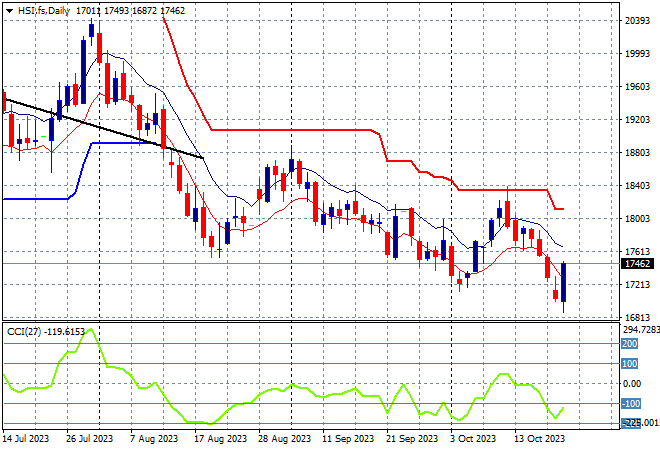Click the chart title dropdown triangle
660x450 pixels.
pyautogui.click(x=9, y=11)
